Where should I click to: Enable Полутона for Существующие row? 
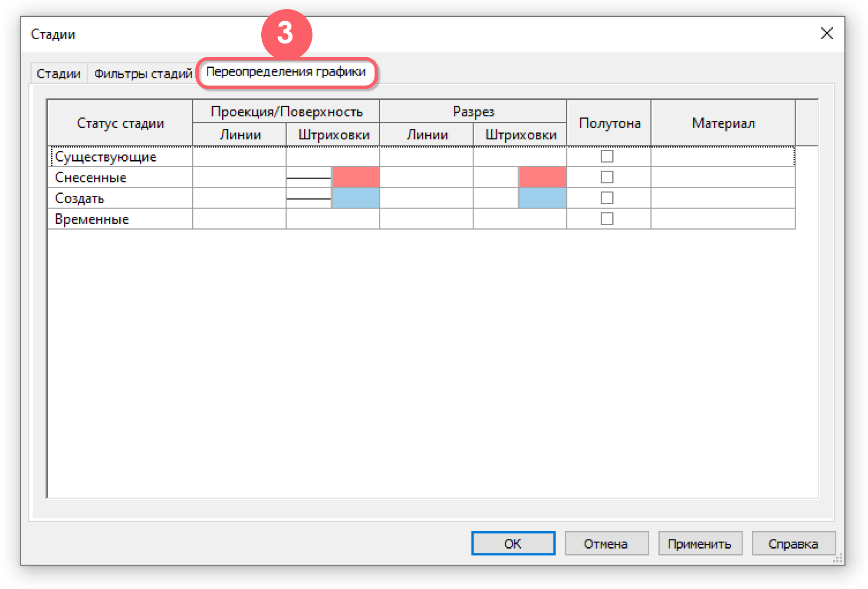tap(607, 156)
